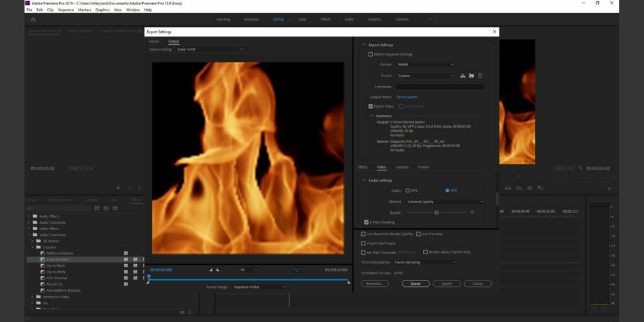Image resolution: width=644 pixels, height=322 pixels.
Task: Click the Cross Dissolve transition icon
Action: coord(42,260)
